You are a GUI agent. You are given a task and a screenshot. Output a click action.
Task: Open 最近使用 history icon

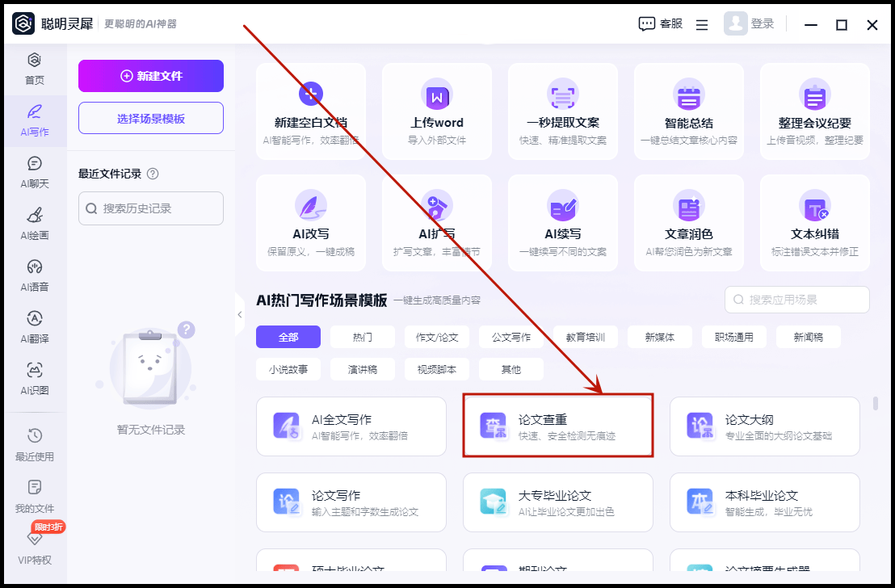tap(34, 444)
